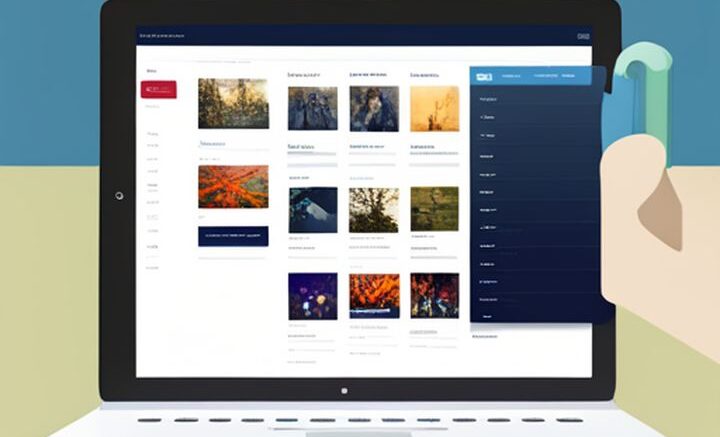Viewport: 720px width, 437px height.
Task: Open the olive-green landscape thumbnail
Action: 434,209
